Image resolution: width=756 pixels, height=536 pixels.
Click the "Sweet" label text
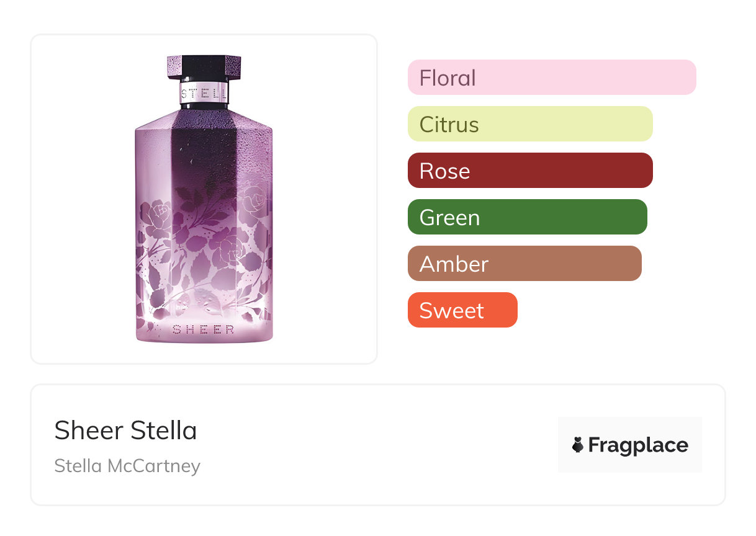point(451,311)
